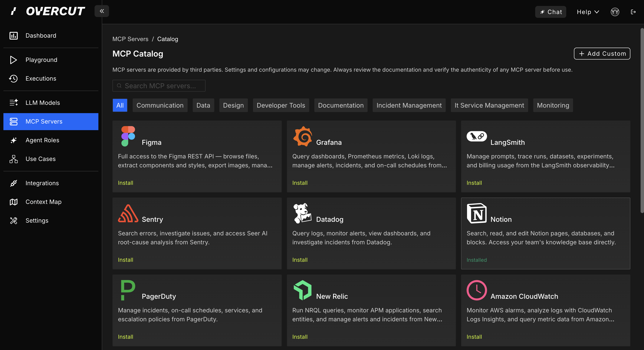Image resolution: width=644 pixels, height=350 pixels.
Task: Open the Chat assistant
Action: pos(551,12)
